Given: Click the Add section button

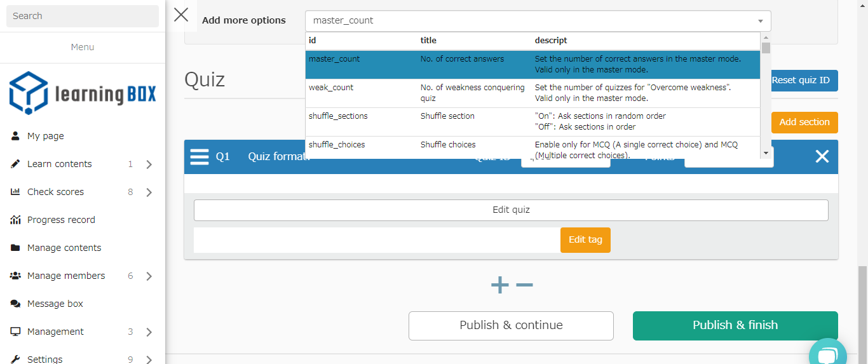Looking at the screenshot, I should [x=804, y=123].
